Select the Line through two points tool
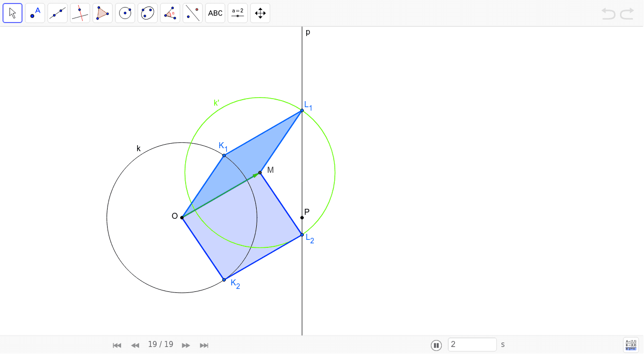This screenshot has height=354, width=644. tap(58, 13)
